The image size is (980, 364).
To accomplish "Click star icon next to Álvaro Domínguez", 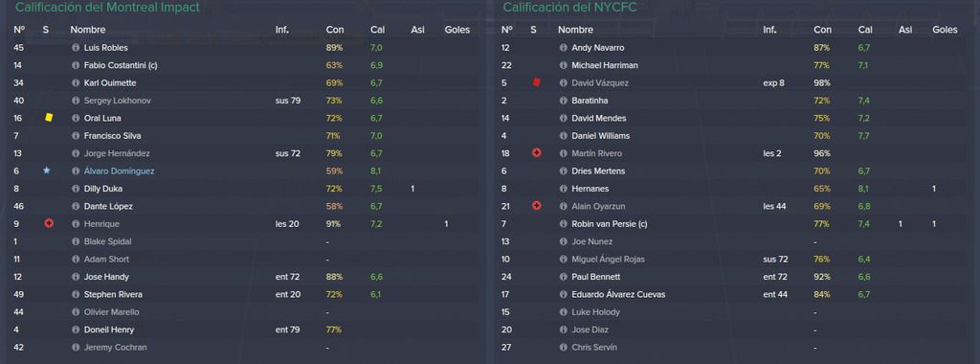I will click(x=47, y=171).
